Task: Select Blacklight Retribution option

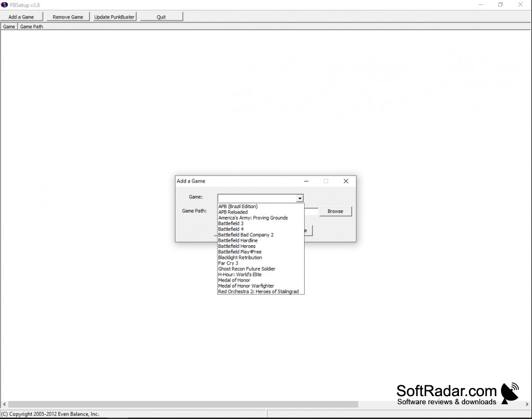Action: coord(261,258)
